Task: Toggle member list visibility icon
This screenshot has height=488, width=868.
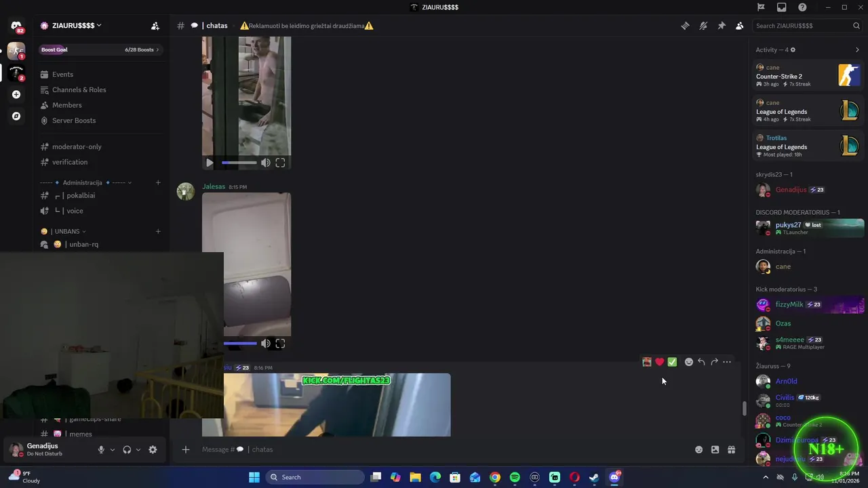Action: pyautogui.click(x=739, y=26)
